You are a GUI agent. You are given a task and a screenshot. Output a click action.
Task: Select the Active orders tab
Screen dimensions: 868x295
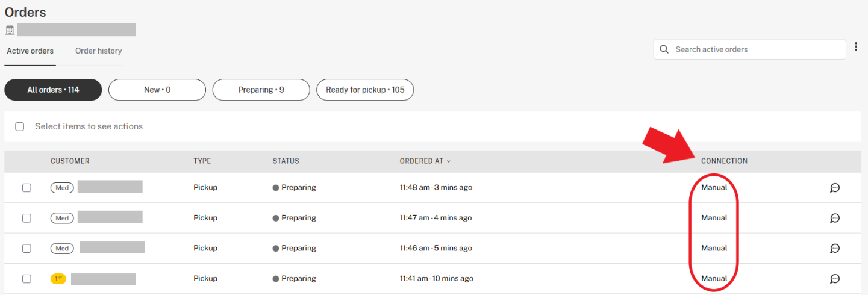click(30, 51)
